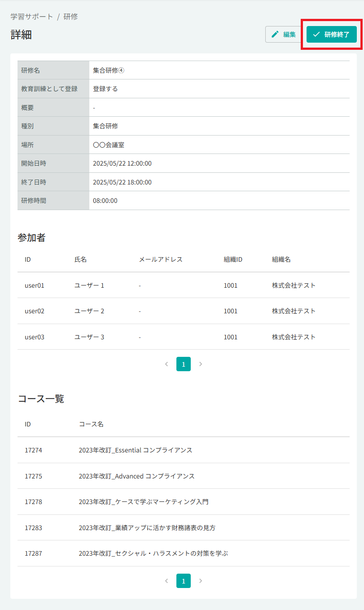Click course ID 17278
Image resolution: width=364 pixels, height=610 pixels.
tap(33, 502)
